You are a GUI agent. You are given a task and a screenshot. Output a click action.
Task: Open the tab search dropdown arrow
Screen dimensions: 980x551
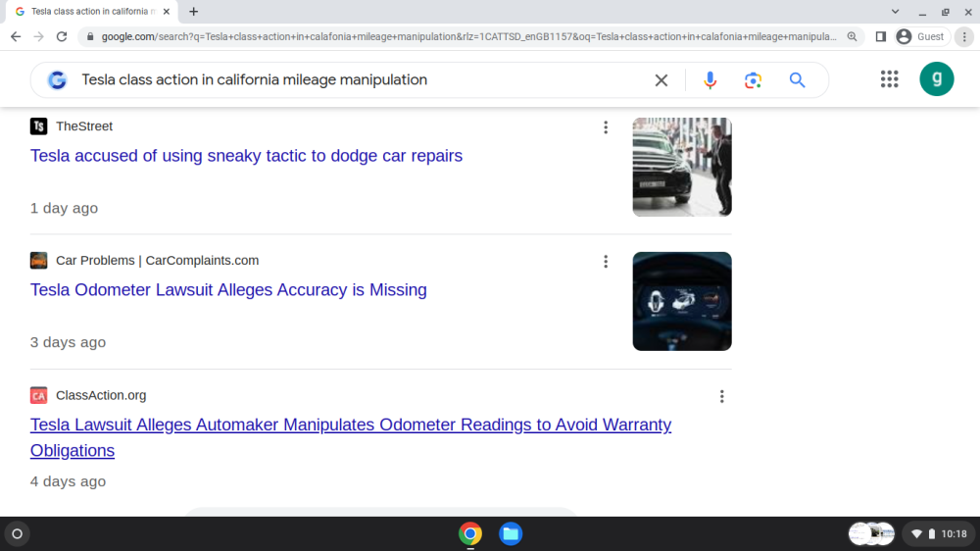coord(895,11)
